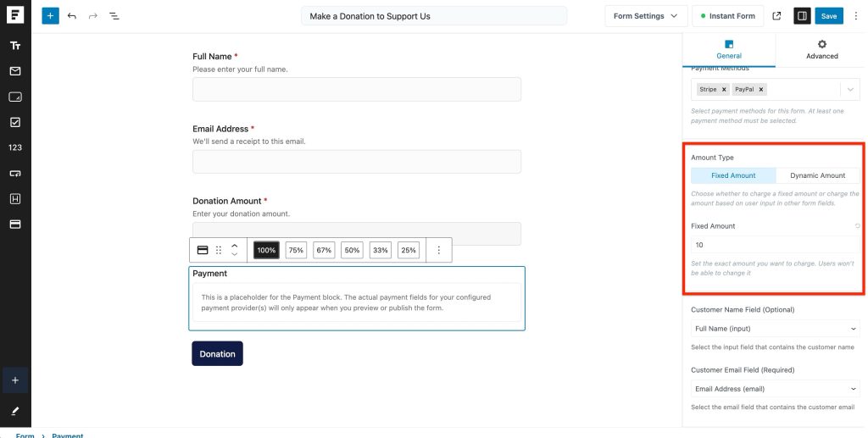This screenshot has width=868, height=438.
Task: Open the Form Settings dropdown
Action: click(x=645, y=16)
